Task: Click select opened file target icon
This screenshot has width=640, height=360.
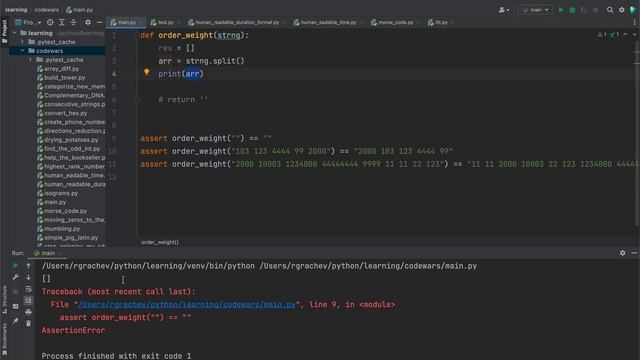Action: pyautogui.click(x=50, y=22)
